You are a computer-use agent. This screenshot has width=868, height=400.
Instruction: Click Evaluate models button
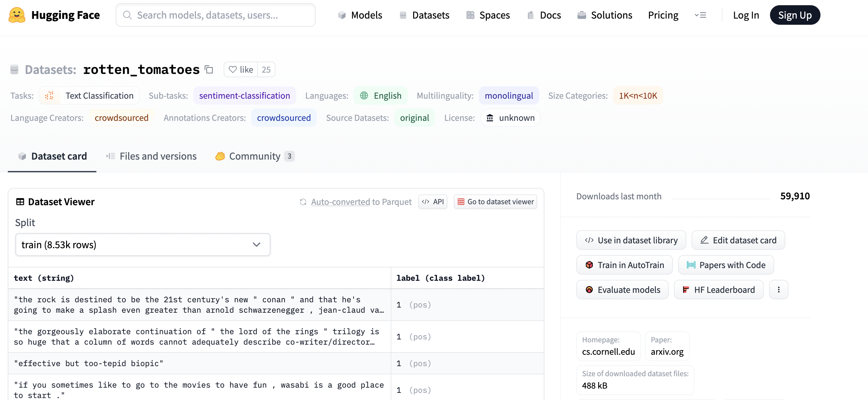coord(623,290)
